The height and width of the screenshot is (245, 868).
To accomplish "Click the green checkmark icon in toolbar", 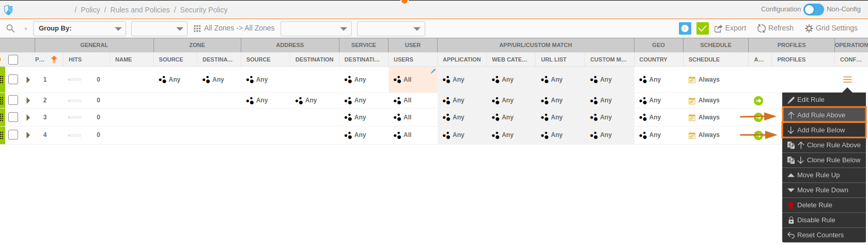I will [x=702, y=28].
